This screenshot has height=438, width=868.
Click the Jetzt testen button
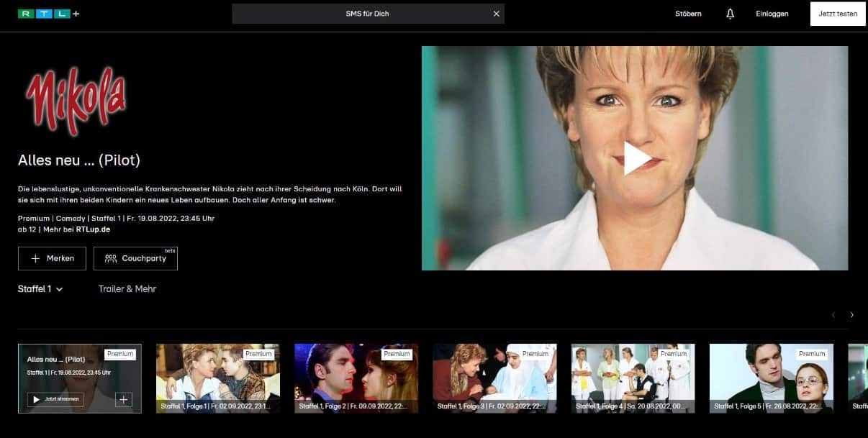point(838,14)
